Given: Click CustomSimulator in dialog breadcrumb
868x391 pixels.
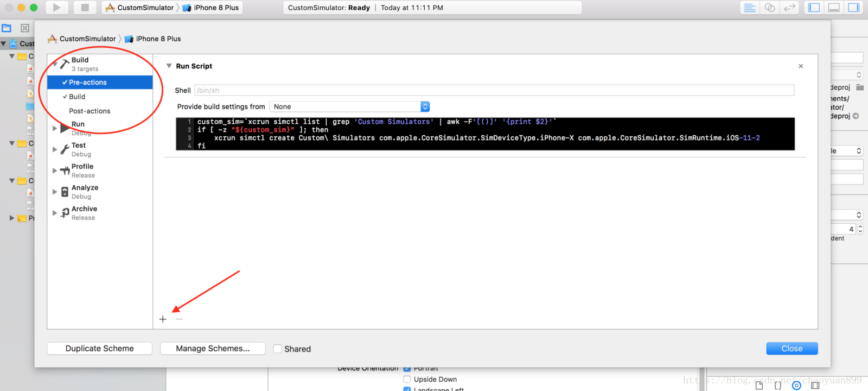Looking at the screenshot, I should 82,39.
